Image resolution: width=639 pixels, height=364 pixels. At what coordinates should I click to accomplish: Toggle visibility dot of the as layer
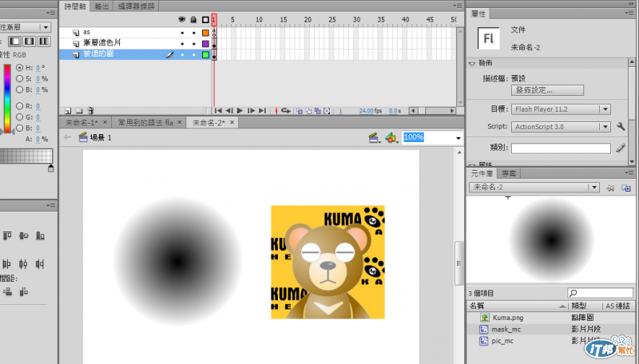click(182, 33)
